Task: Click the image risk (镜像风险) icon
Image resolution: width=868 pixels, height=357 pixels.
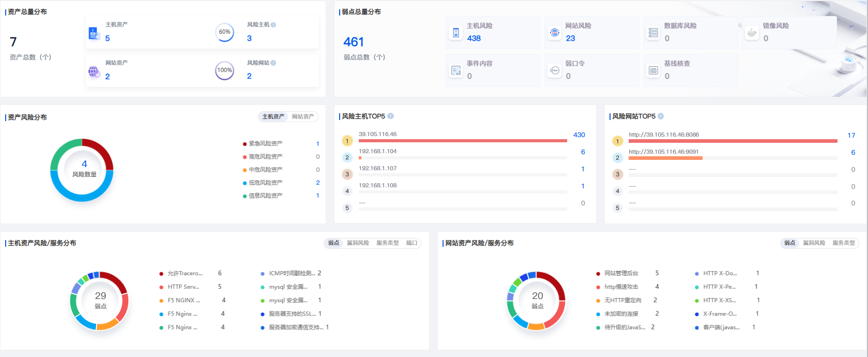Action: 752,33
